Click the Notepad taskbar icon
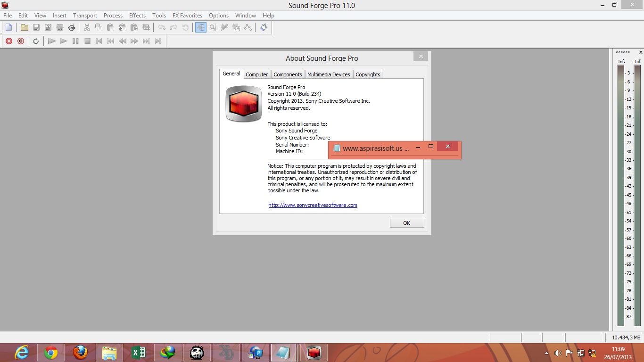This screenshot has height=362, width=644. (285, 353)
